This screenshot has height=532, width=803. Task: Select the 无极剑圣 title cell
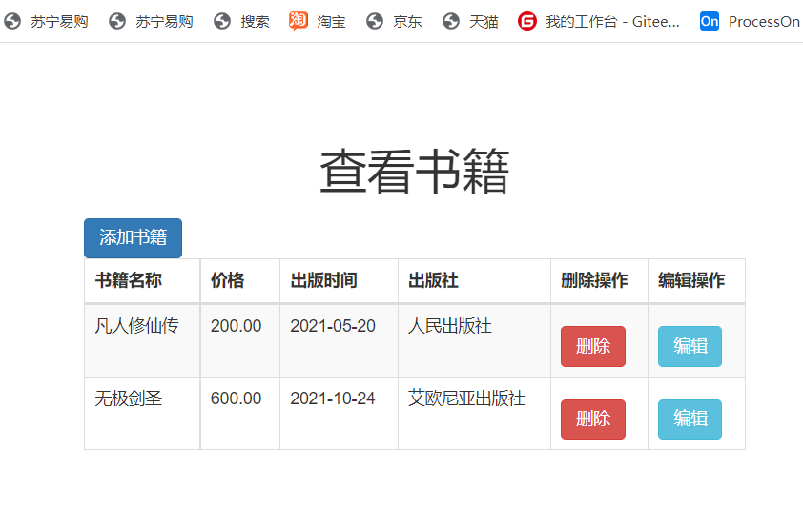[142, 414]
